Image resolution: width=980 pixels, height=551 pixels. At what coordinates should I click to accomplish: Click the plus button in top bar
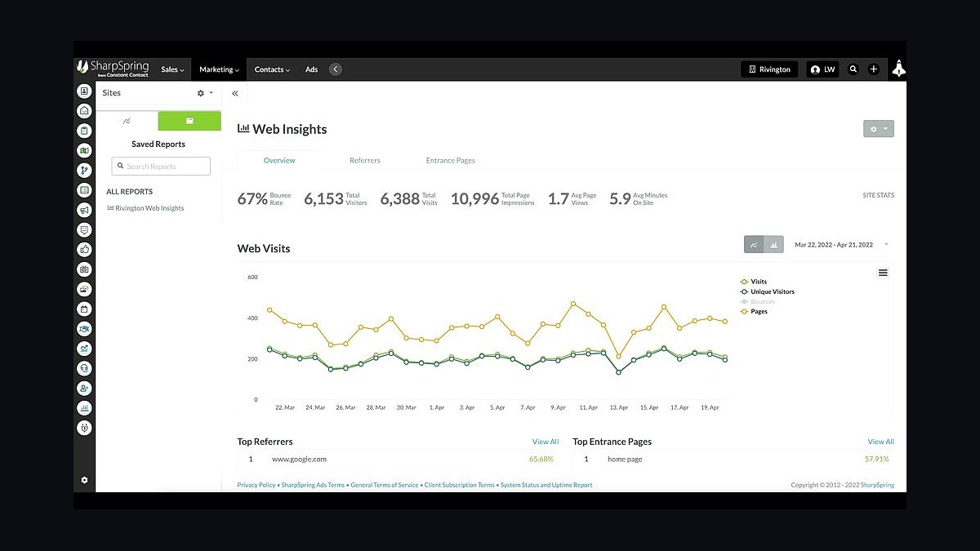click(874, 69)
